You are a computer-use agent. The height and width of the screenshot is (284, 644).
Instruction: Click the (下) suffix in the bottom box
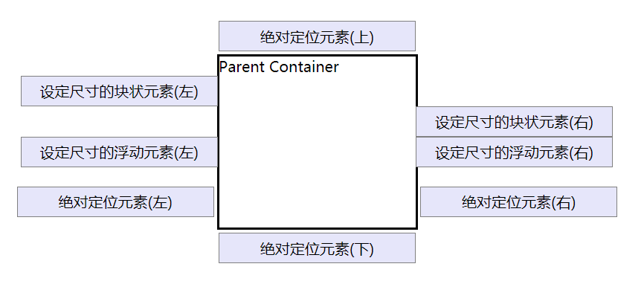[361, 249]
